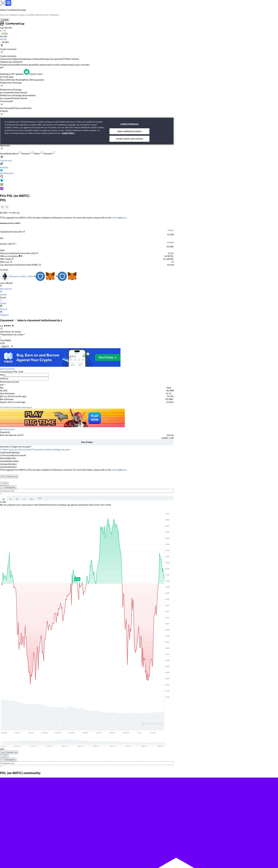Click the search magnifier icon

(x=2, y=176)
